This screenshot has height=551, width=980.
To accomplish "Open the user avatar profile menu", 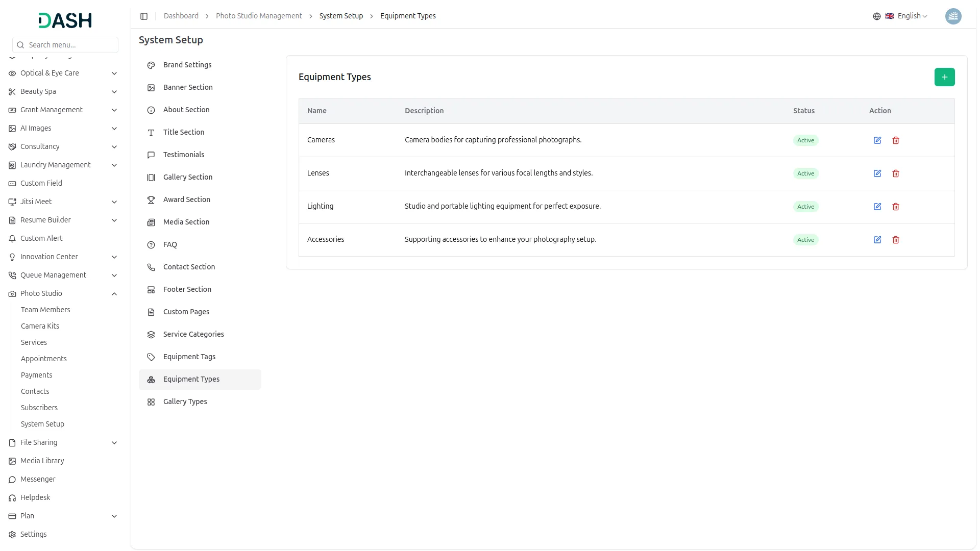I will pos(953,16).
